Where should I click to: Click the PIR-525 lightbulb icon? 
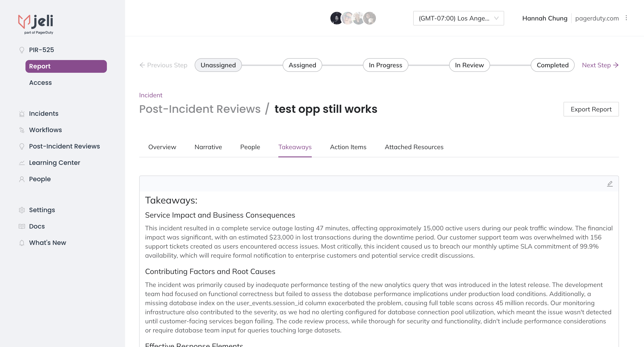click(x=22, y=50)
